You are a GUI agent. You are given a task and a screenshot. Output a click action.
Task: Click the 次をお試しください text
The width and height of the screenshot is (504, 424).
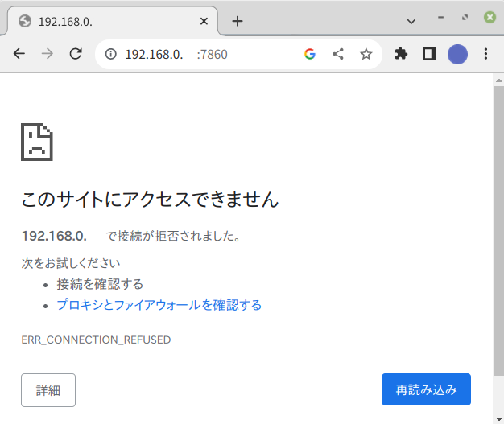point(71,263)
